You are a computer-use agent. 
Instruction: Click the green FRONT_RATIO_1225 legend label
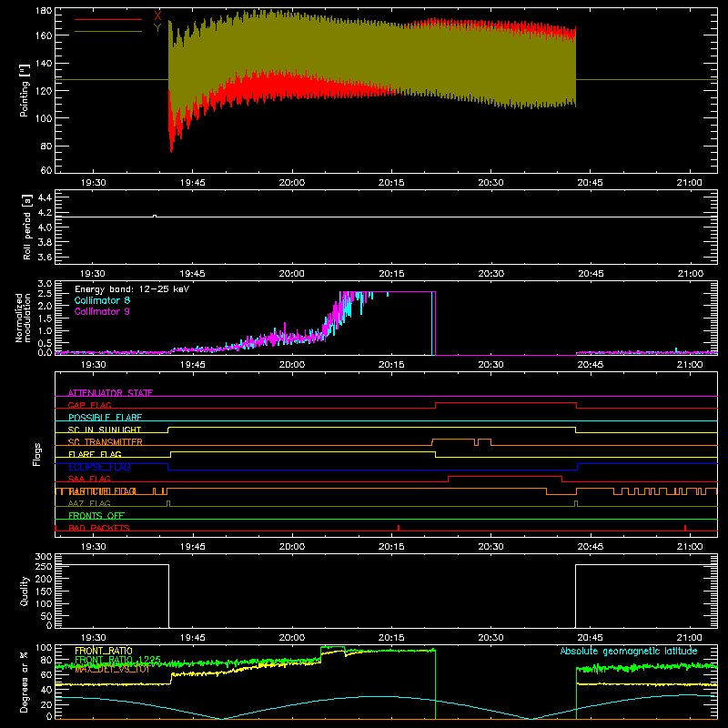coord(118,660)
